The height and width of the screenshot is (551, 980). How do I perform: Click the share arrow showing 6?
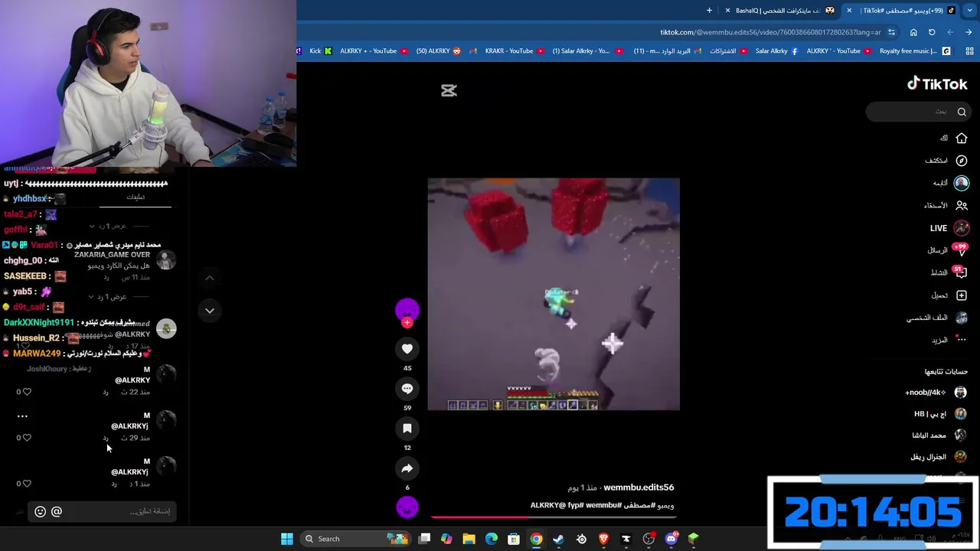pos(407,468)
